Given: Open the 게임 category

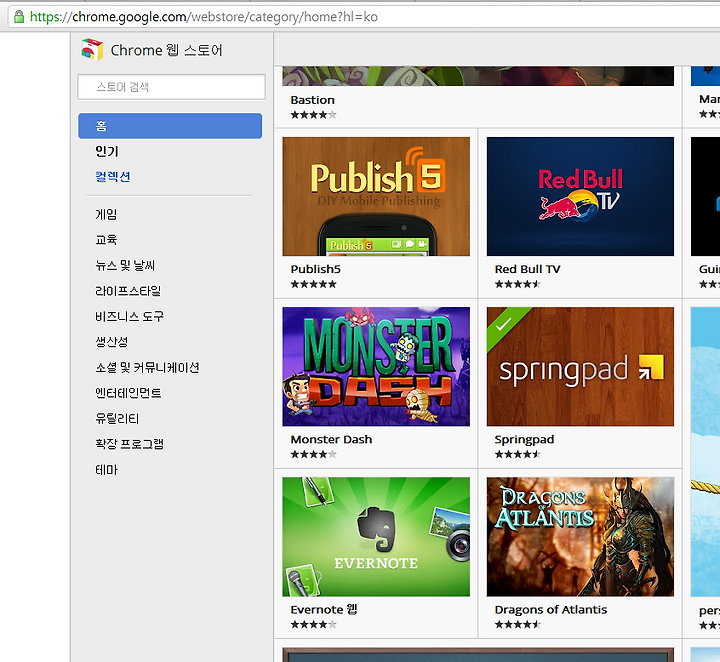Looking at the screenshot, I should click(106, 214).
